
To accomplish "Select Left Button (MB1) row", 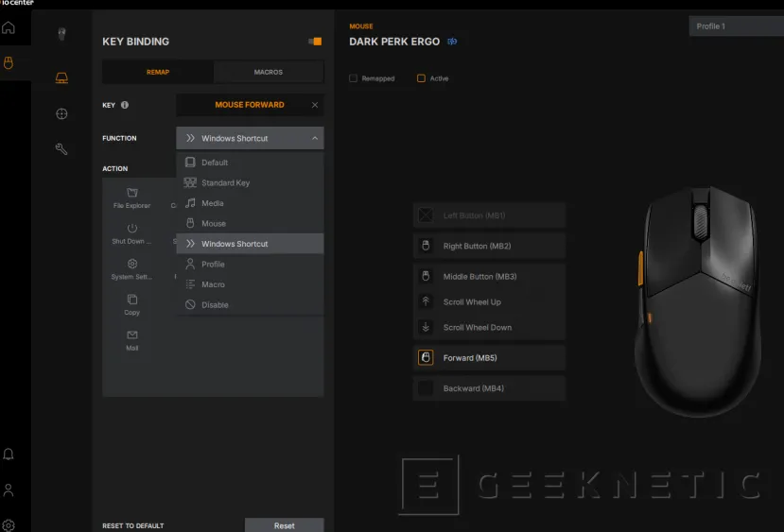I will click(489, 215).
